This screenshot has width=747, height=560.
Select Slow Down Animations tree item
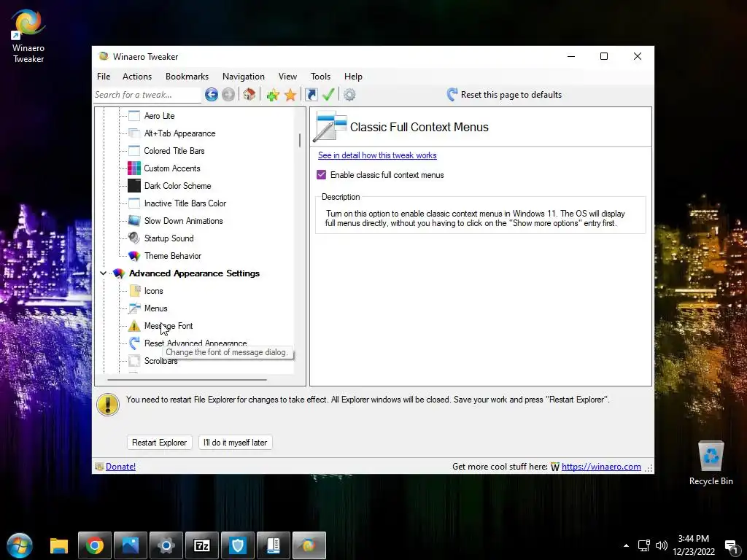pos(184,221)
